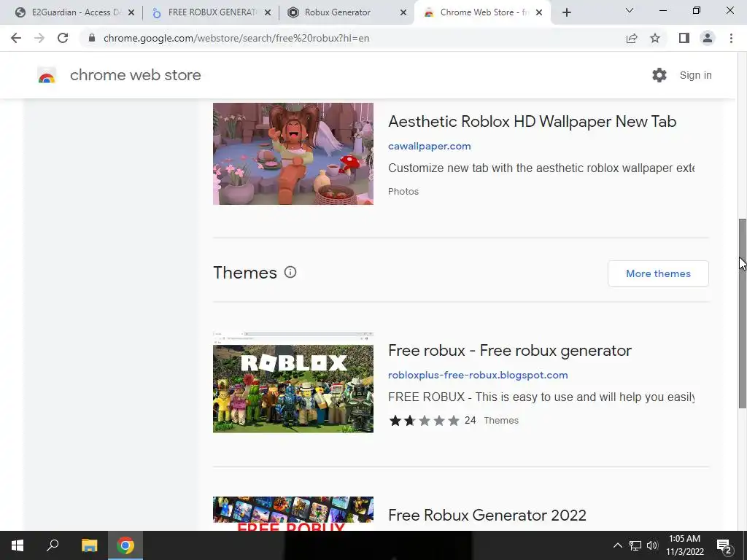Open File Explorer from the taskbar
The image size is (747, 560).
coord(89,545)
